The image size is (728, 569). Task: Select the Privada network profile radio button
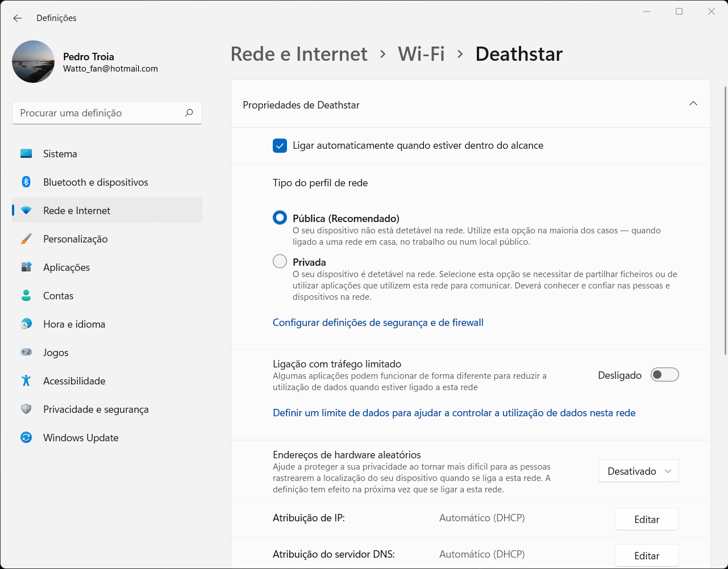280,262
